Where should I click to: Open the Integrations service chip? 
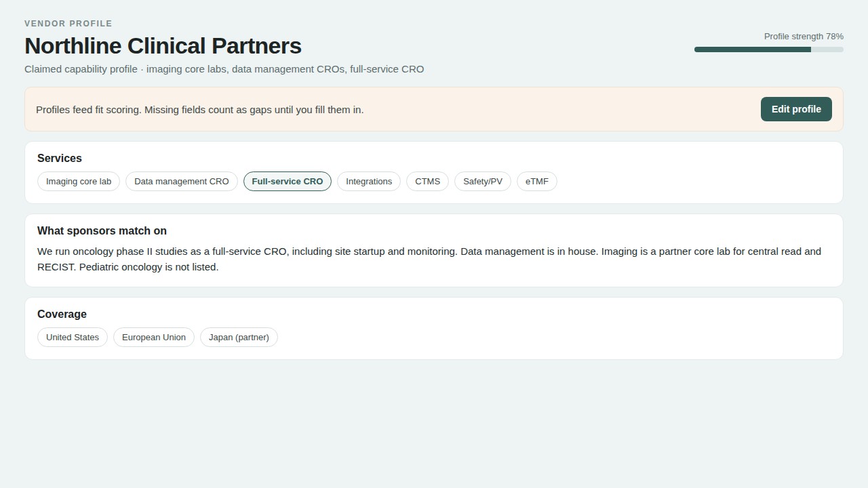click(369, 182)
